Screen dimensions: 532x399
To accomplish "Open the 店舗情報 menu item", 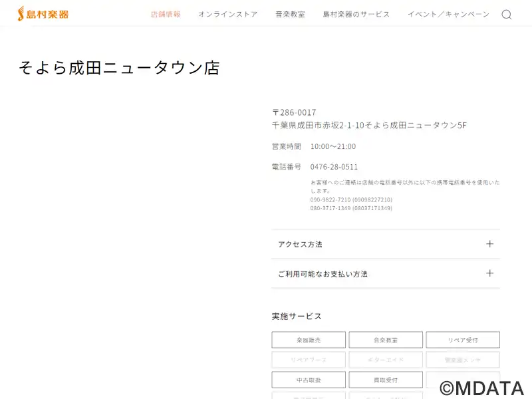I will pos(166,14).
